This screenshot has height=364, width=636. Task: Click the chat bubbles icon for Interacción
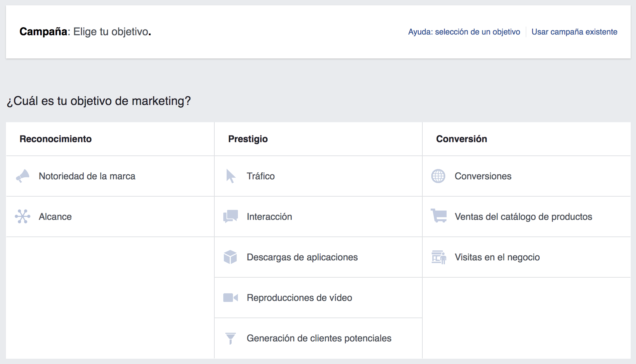click(x=231, y=217)
